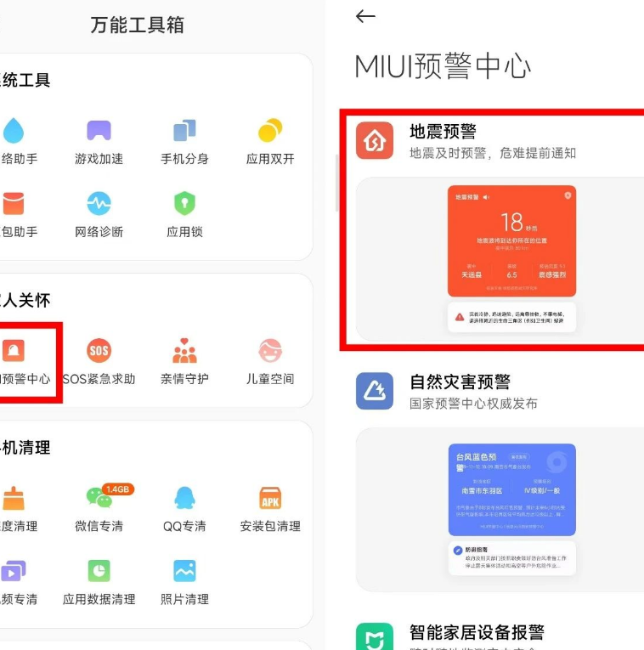This screenshot has height=650, width=644.
Task: Launch the 网络诊断 network diagnosis tool
Action: [99, 204]
